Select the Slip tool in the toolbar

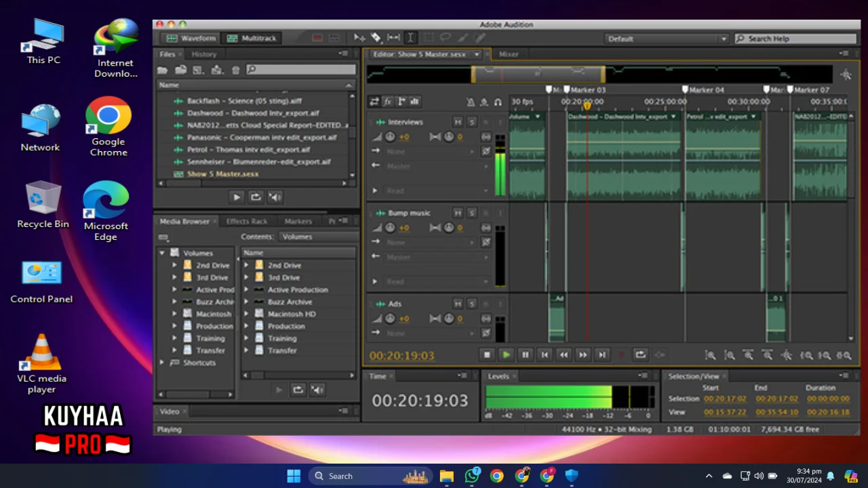tap(393, 38)
